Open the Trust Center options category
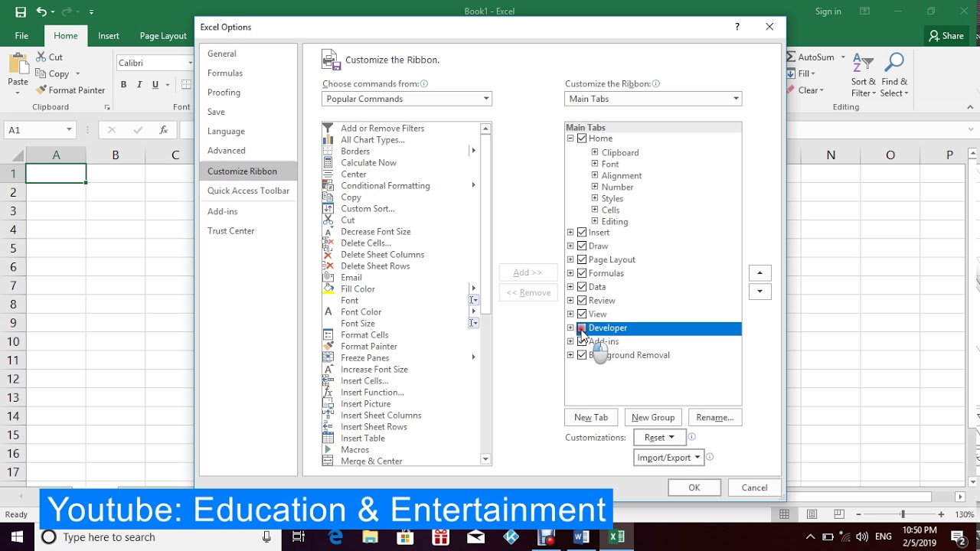 click(x=248, y=230)
